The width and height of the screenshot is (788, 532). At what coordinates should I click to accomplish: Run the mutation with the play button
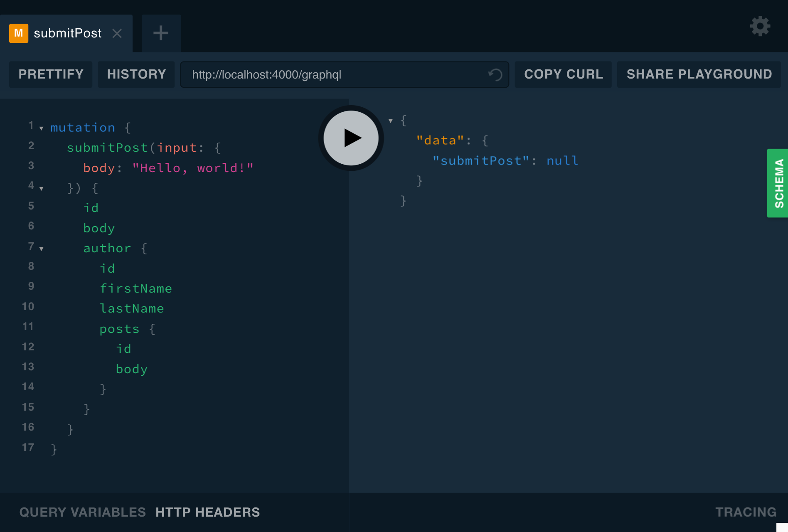point(351,138)
